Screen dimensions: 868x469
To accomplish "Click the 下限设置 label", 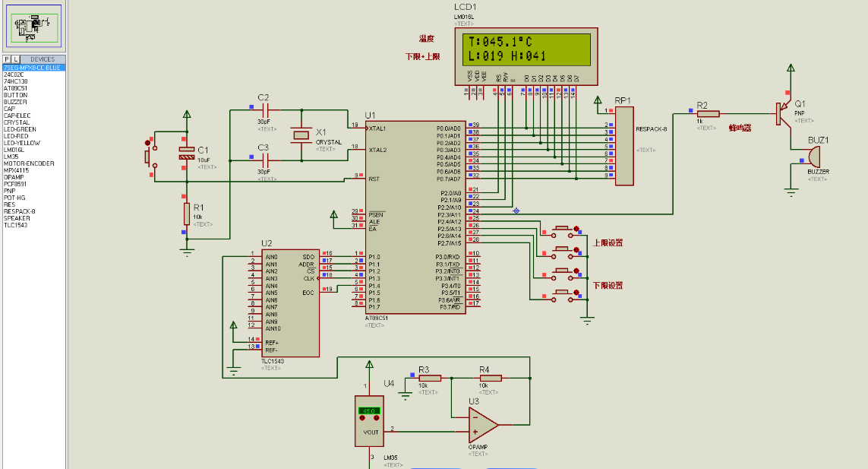I will point(608,286).
